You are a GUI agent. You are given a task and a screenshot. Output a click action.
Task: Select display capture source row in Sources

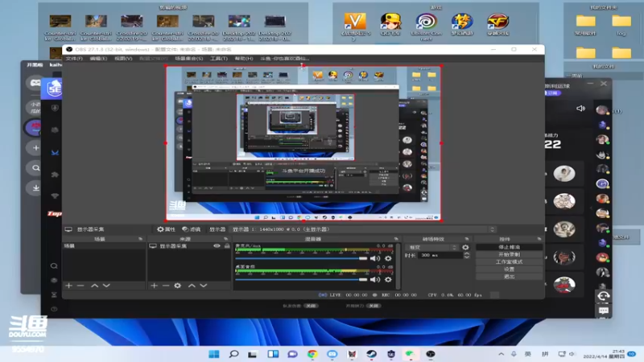coord(189,246)
